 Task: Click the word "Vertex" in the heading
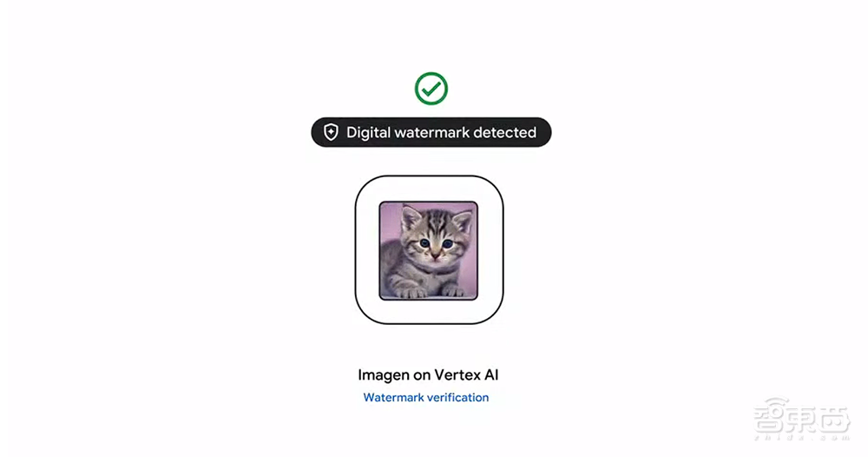coord(457,375)
